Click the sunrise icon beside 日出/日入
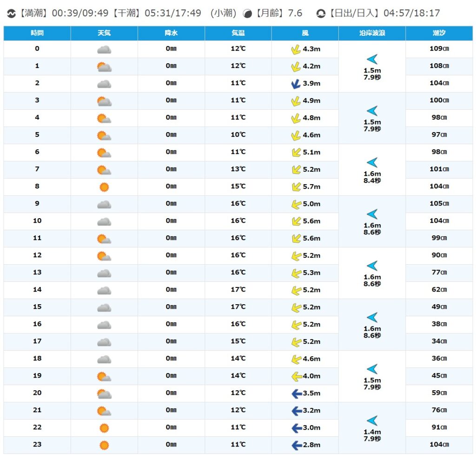This screenshot has width=476, height=460. pos(320,13)
